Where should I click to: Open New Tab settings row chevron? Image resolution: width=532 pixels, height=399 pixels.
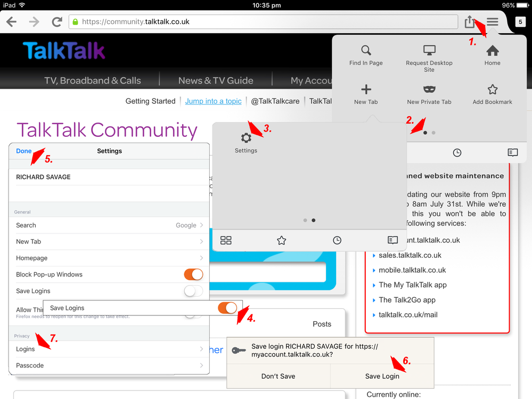pyautogui.click(x=201, y=241)
